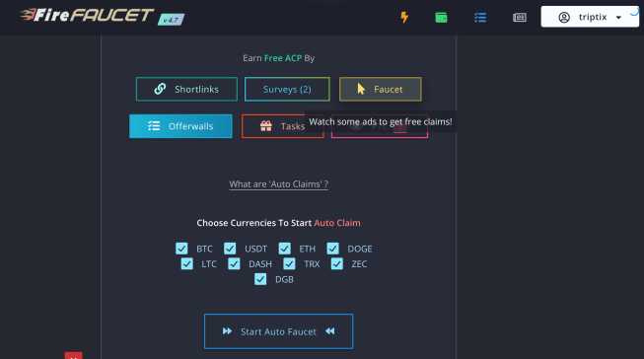Click the yellow Faucet button

click(381, 89)
